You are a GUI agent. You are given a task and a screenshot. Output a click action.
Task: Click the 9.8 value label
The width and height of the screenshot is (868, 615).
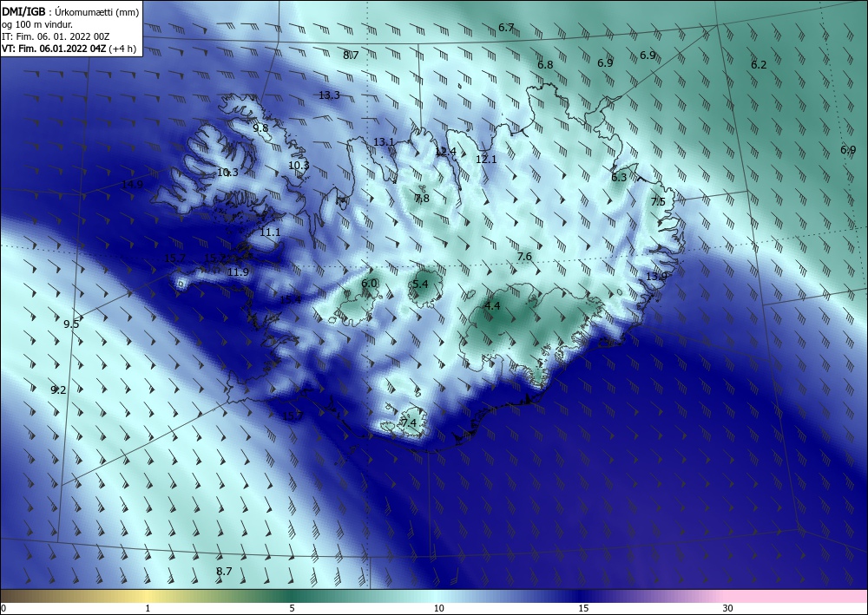click(260, 128)
